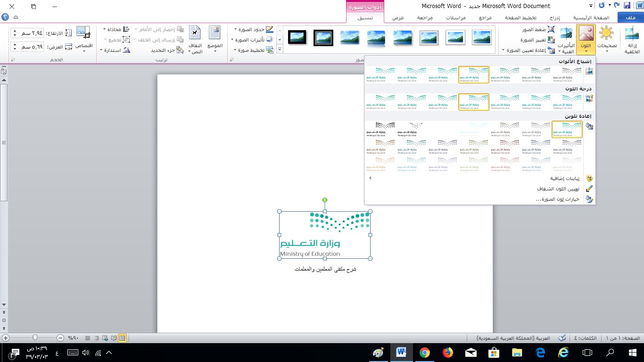
Task: Switch to Full Screen Reading view
Action: [x=114, y=338]
